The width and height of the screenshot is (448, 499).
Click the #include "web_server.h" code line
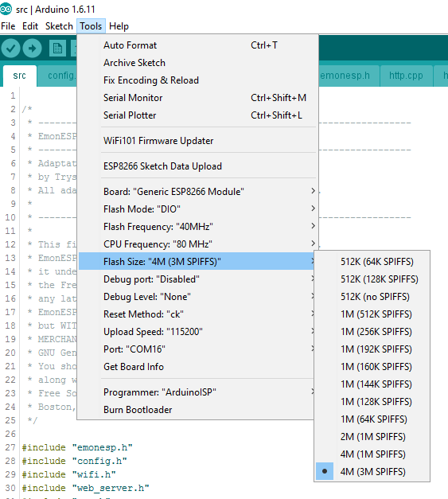[85, 488]
